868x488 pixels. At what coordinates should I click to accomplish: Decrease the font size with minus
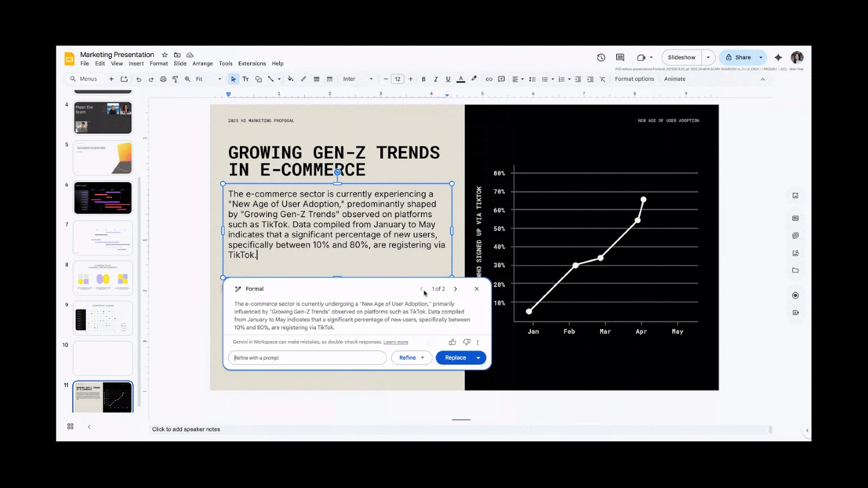386,79
